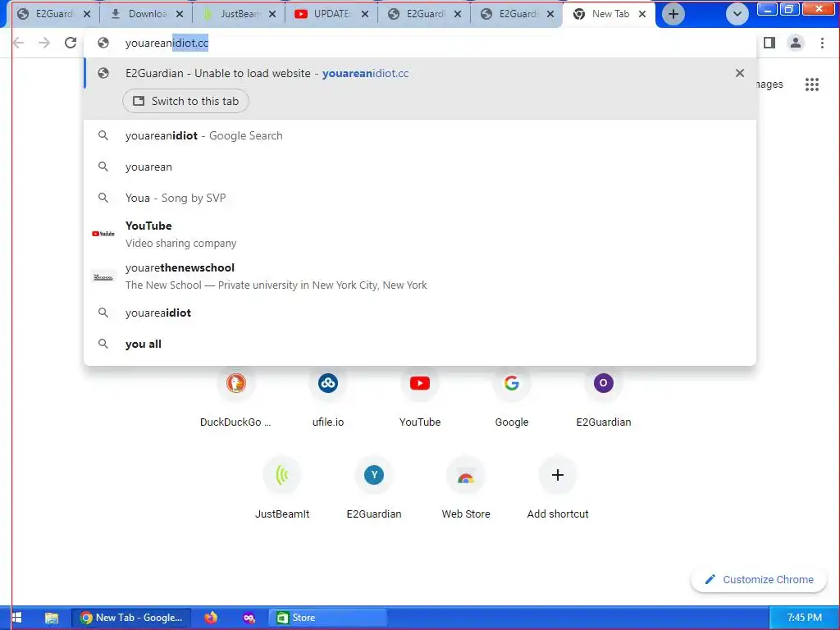Click the Switch to this tab button
The width and height of the screenshot is (840, 630).
click(x=185, y=101)
